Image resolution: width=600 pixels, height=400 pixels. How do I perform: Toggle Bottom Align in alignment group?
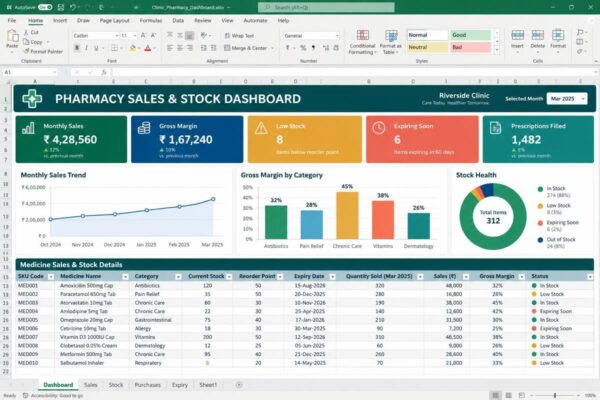189,36
